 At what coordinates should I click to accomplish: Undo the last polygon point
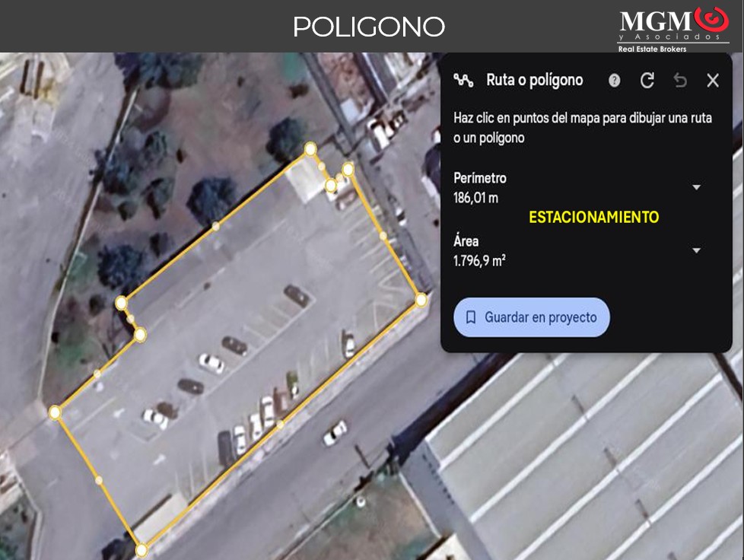pyautogui.click(x=680, y=81)
